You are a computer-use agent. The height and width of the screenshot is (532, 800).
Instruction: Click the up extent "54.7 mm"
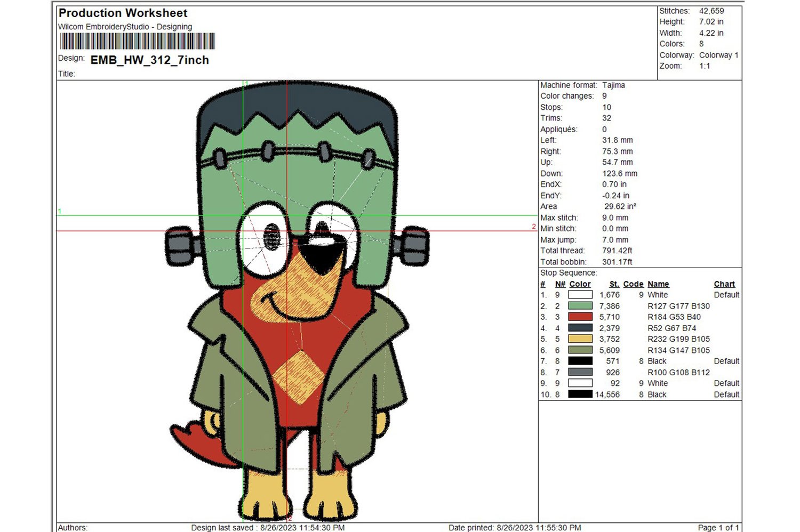pyautogui.click(x=618, y=162)
